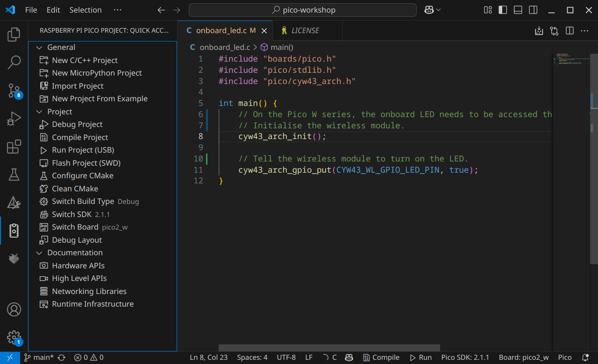Open the Selection menu
The image size is (598, 364).
coord(85,10)
